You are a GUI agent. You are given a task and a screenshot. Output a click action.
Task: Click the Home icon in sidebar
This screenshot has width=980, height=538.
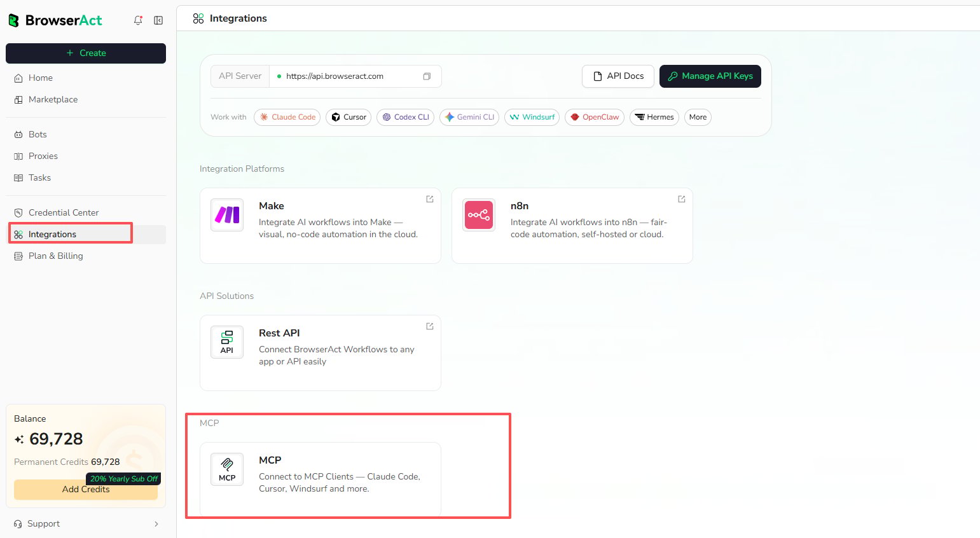[x=18, y=78]
